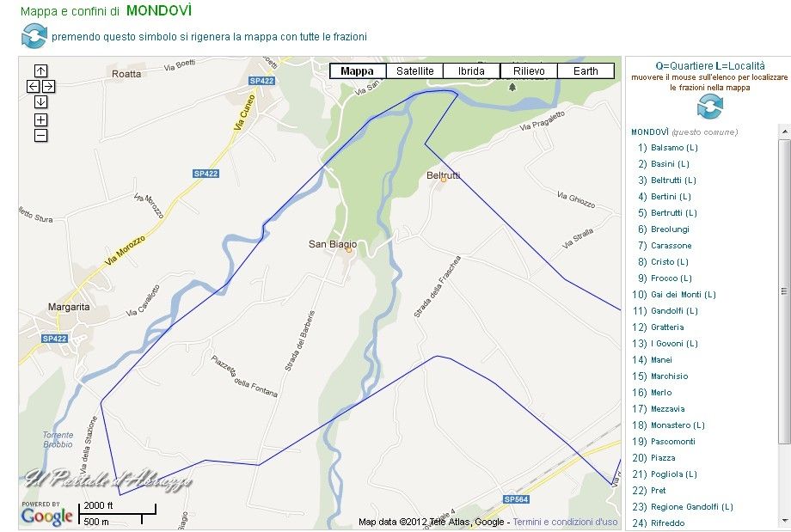The height and width of the screenshot is (532, 791).
Task: Choose Carassone from the frazioni list
Action: 671,246
